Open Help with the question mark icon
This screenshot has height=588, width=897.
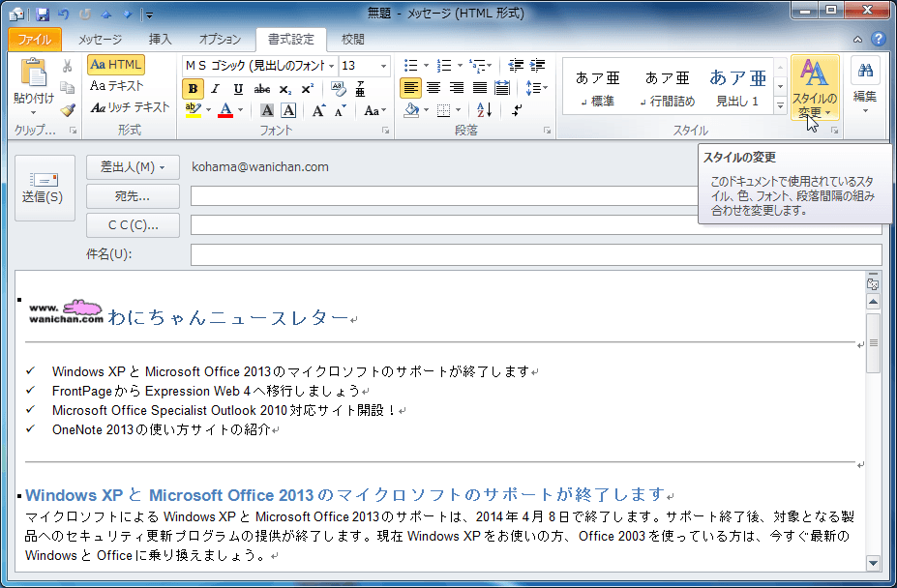pyautogui.click(x=878, y=39)
